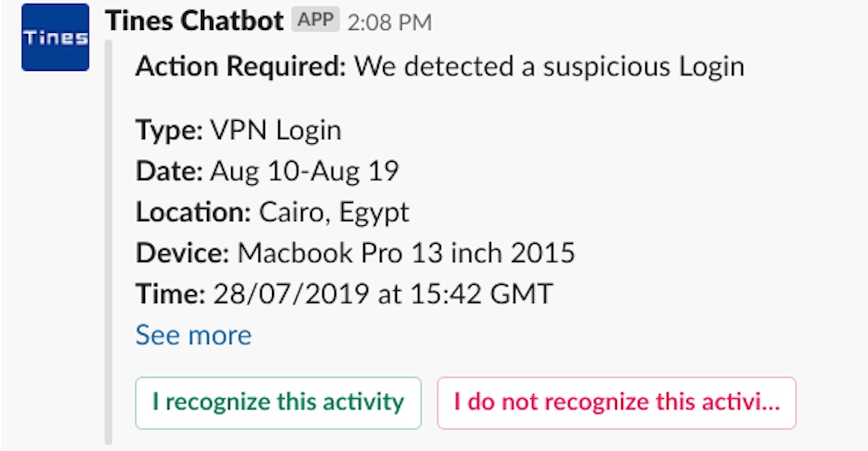Click the bold "Action Required:" heading
Viewport: 868px width, 451px height.
[241, 66]
